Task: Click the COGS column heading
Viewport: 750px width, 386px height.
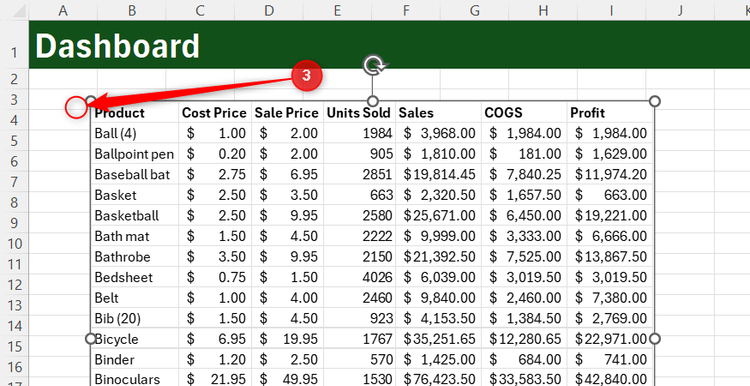Action: point(503,113)
